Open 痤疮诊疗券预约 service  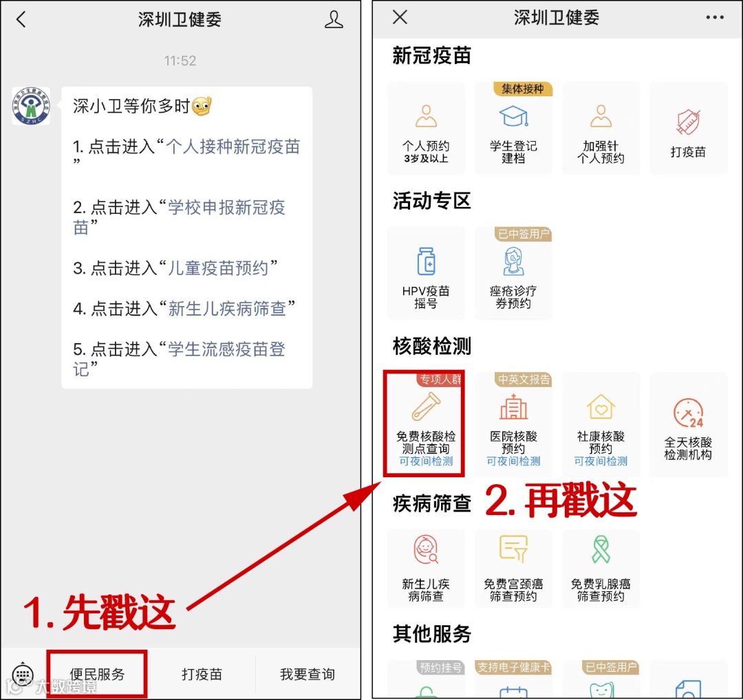(513, 273)
